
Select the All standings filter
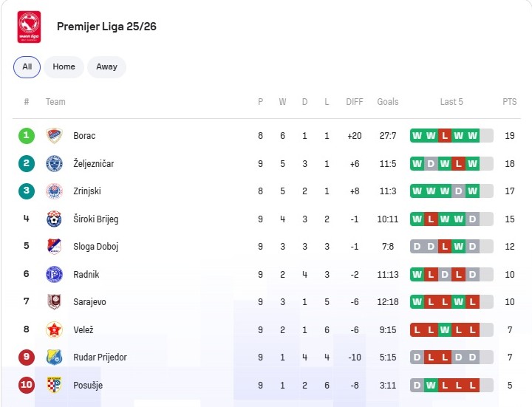[27, 67]
